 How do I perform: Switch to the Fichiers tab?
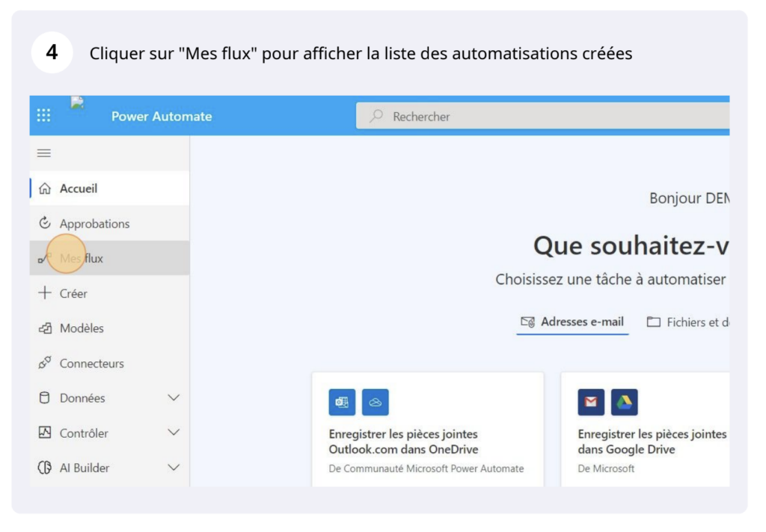point(688,322)
